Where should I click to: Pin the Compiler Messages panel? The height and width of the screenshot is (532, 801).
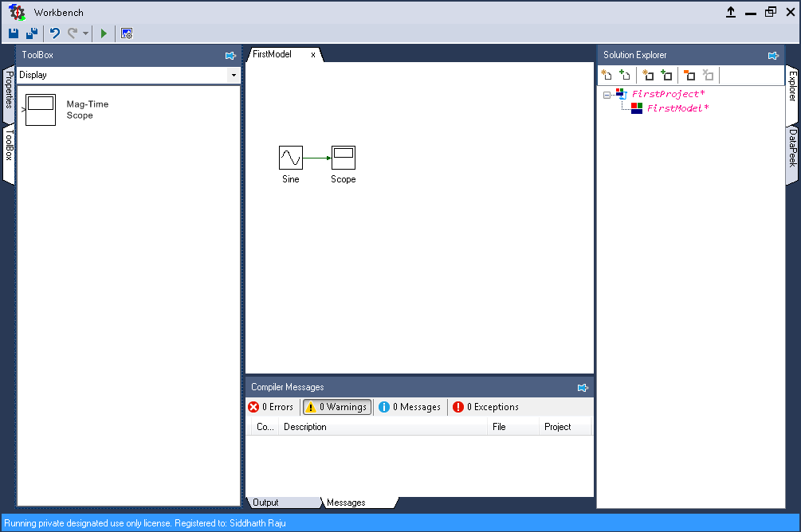(583, 388)
